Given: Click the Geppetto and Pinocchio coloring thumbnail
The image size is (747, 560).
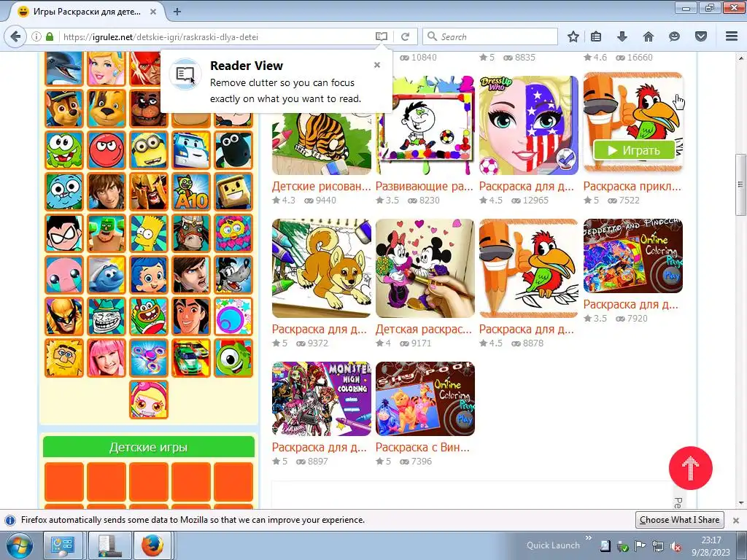Looking at the screenshot, I should [x=632, y=256].
